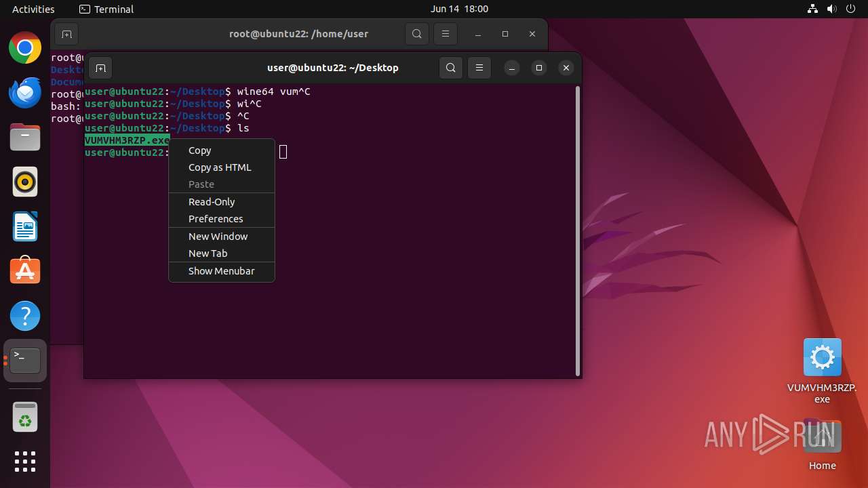Maximize the root terminal window

pyautogui.click(x=505, y=34)
